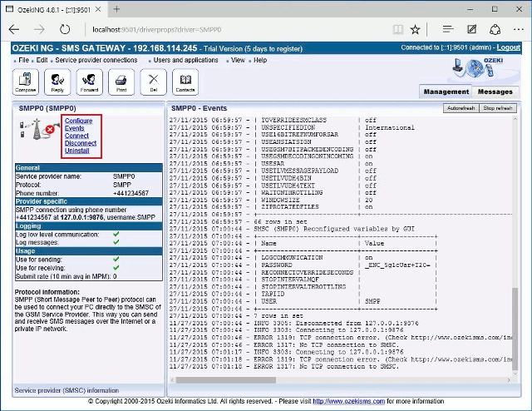Click the scroll left arrow of events
Image resolution: width=532 pixels, height=411 pixels.
click(x=172, y=380)
